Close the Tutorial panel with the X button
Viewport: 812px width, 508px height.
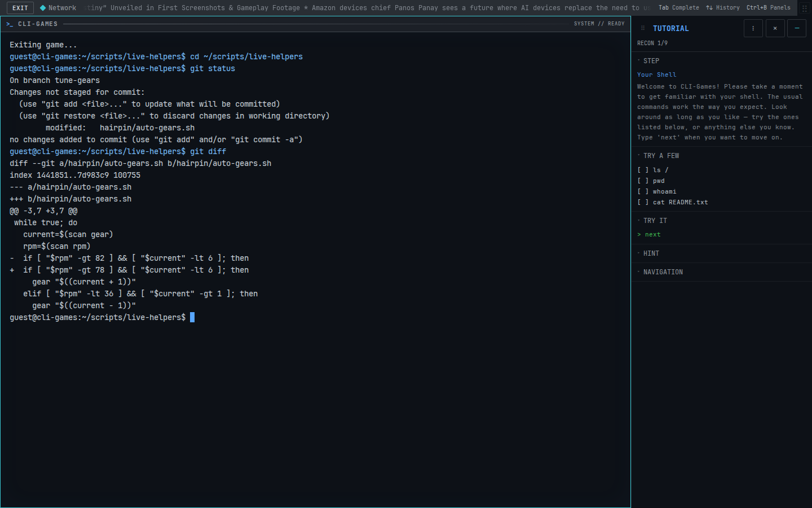[x=775, y=28]
